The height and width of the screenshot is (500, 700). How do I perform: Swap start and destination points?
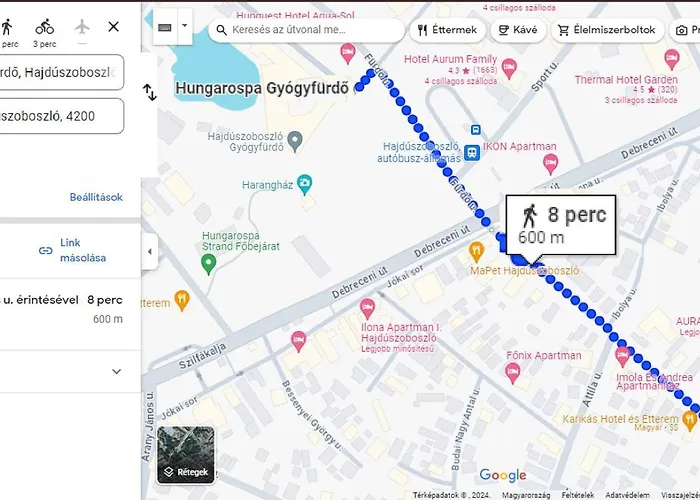pyautogui.click(x=150, y=92)
